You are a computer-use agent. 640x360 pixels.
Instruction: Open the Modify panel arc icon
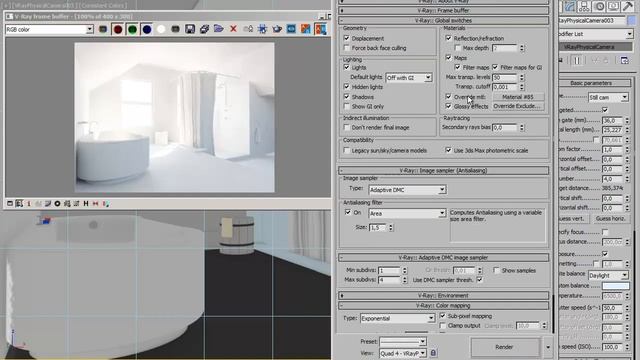coord(570,7)
